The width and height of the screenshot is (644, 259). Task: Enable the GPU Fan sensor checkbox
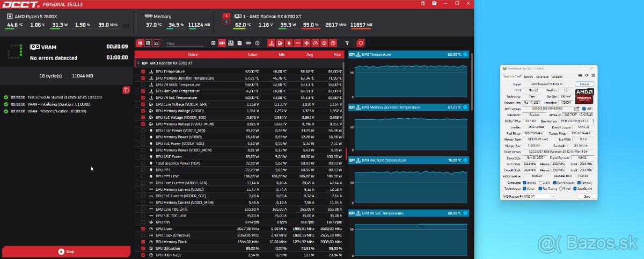click(x=143, y=222)
